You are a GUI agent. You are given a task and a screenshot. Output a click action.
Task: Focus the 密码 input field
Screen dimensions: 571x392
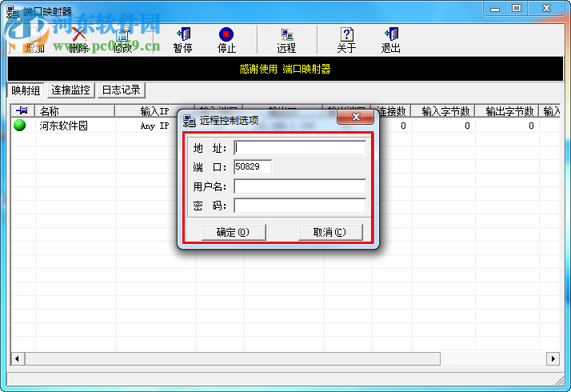(x=300, y=206)
